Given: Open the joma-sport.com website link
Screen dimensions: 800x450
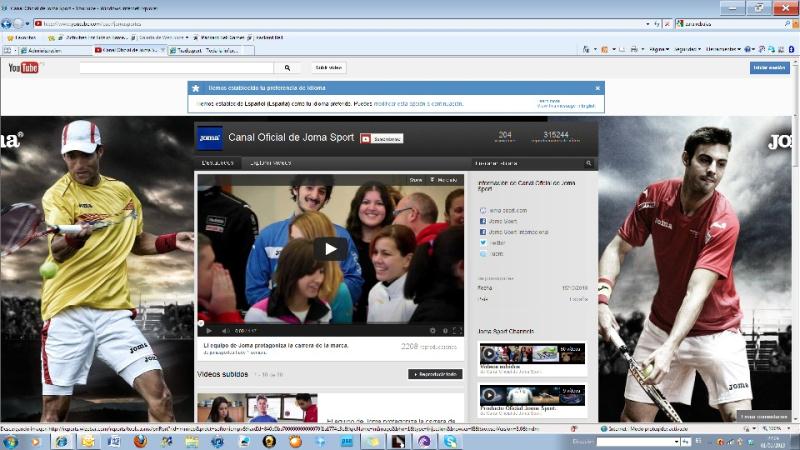Looking at the screenshot, I should (x=508, y=210).
